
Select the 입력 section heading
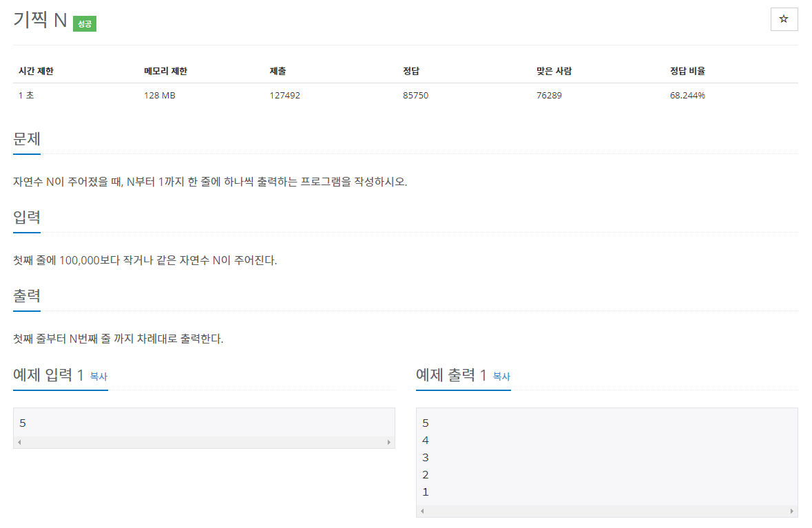pos(27,217)
